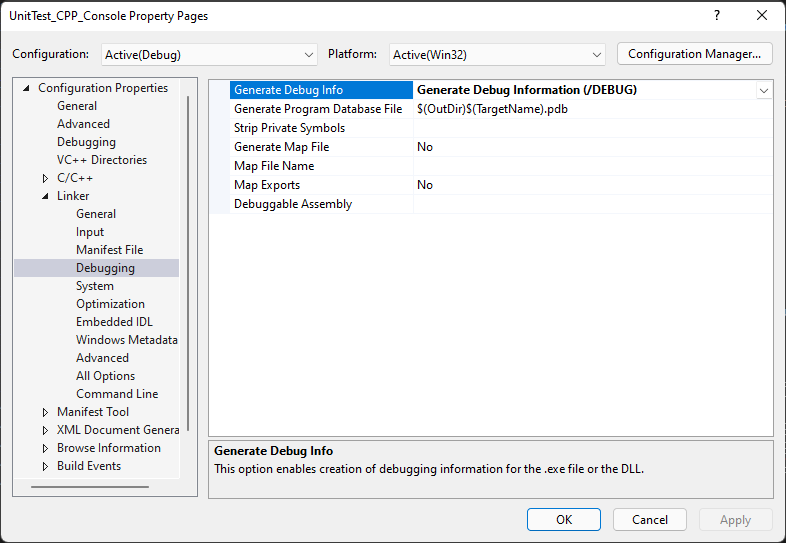
Task: Click the OK button
Action: click(x=563, y=519)
